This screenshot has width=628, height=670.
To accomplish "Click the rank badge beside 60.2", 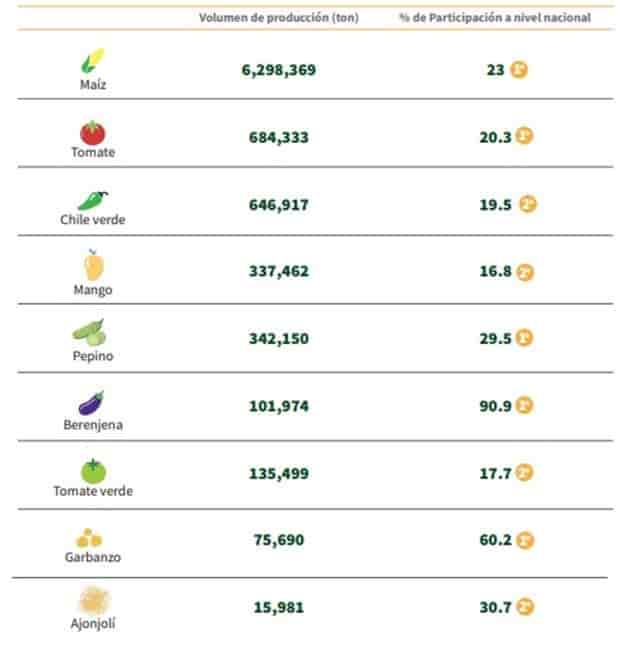I will coord(526,540).
